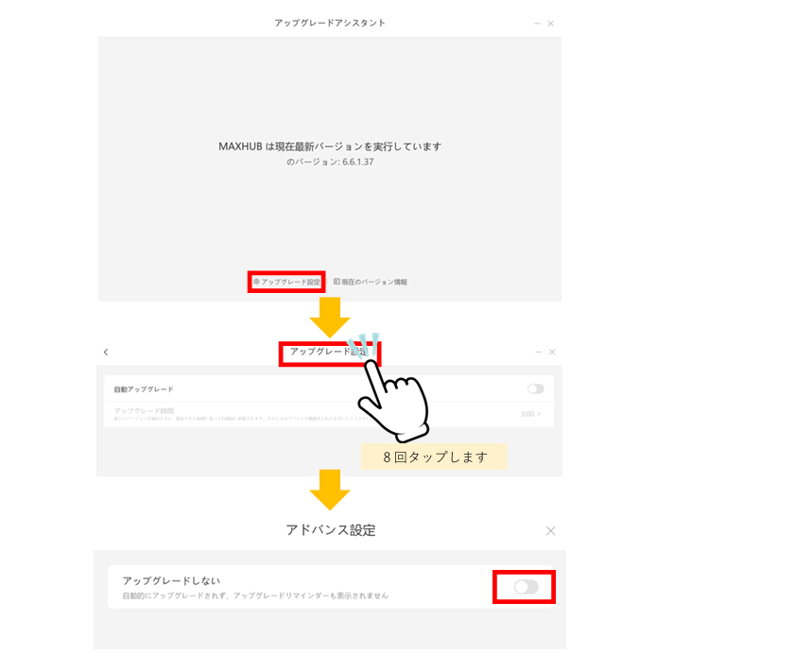Screen dimensions: 812x672
Task: Close the アドバンス設定 dialog
Action: click(x=550, y=530)
